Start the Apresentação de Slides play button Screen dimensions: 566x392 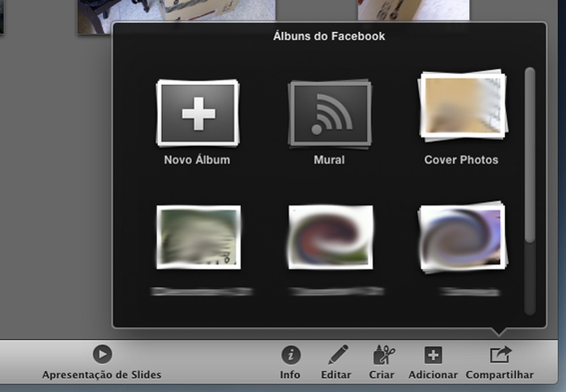(x=102, y=354)
